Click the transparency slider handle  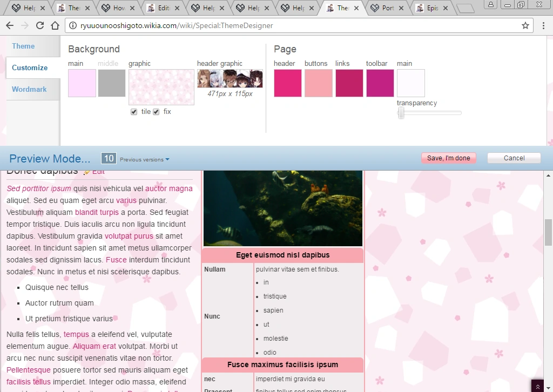point(401,113)
